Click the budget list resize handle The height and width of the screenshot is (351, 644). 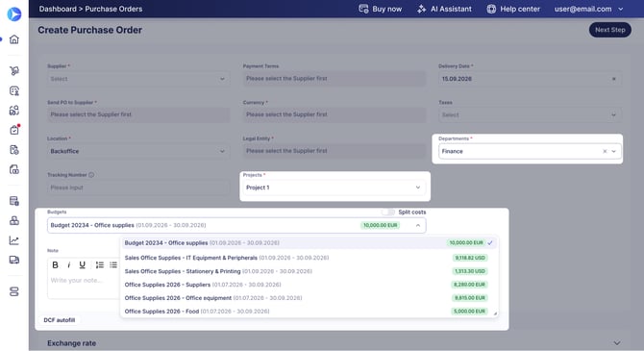(x=495, y=313)
